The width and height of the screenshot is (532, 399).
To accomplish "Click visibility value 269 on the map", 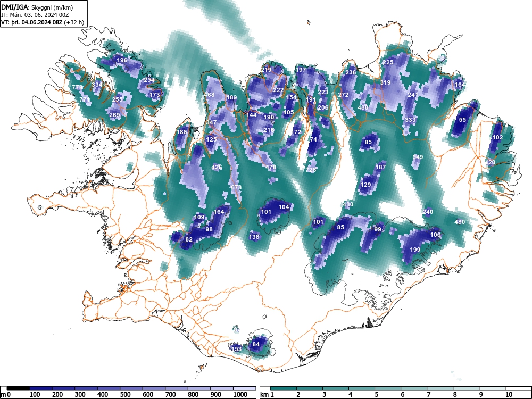I will coord(114,115).
